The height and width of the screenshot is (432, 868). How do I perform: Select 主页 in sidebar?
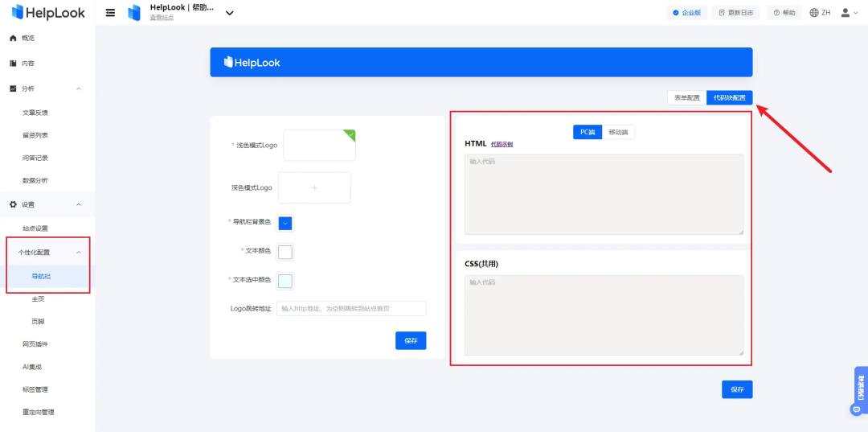pos(39,299)
